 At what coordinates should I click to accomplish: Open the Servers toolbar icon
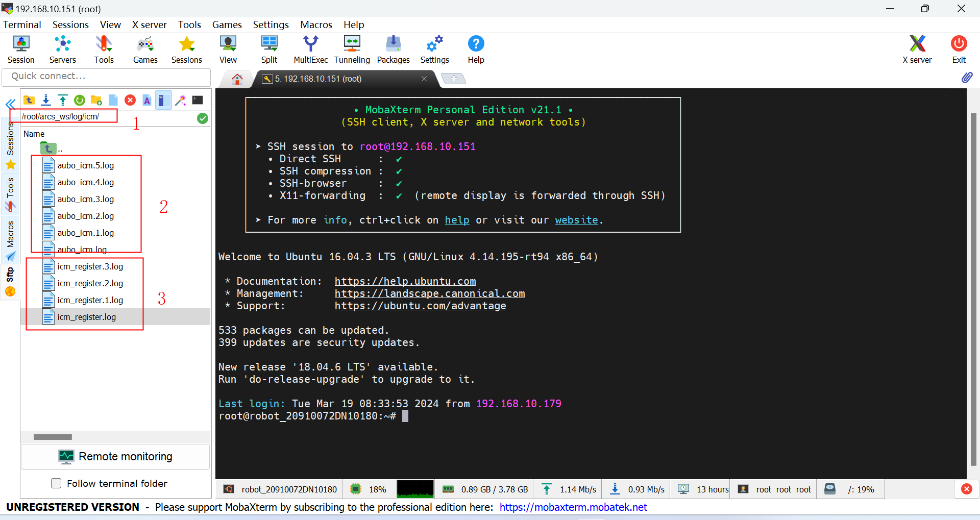(62, 49)
